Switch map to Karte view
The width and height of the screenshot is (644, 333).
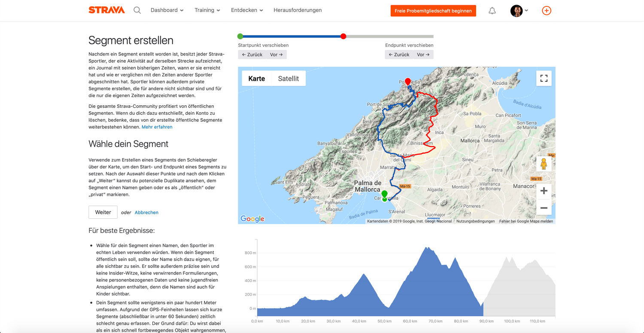(257, 78)
